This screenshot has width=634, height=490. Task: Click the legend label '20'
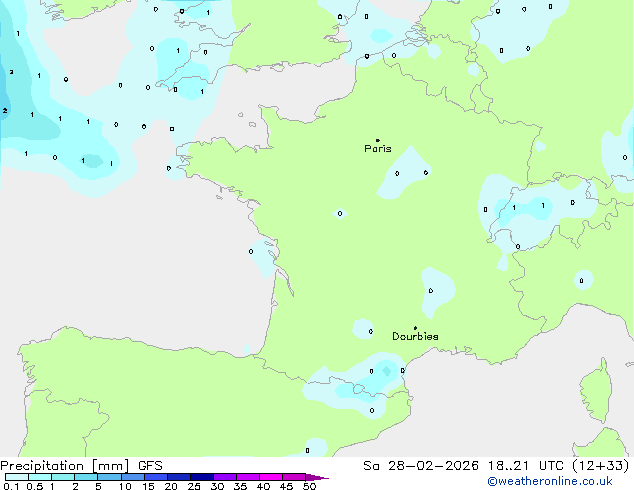click(x=171, y=486)
